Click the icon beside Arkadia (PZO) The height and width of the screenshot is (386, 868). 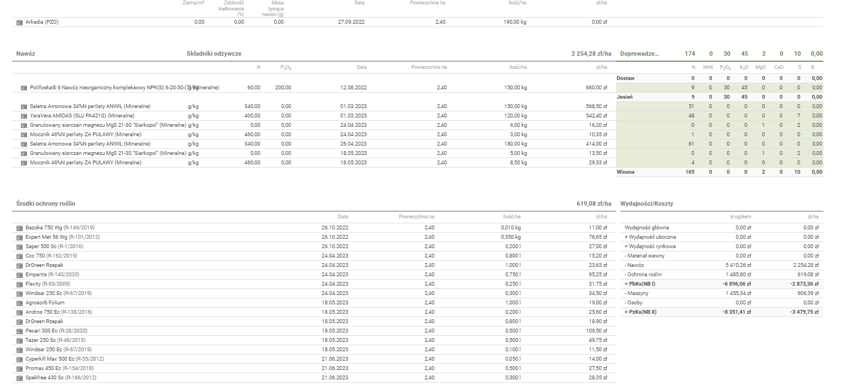20,22
